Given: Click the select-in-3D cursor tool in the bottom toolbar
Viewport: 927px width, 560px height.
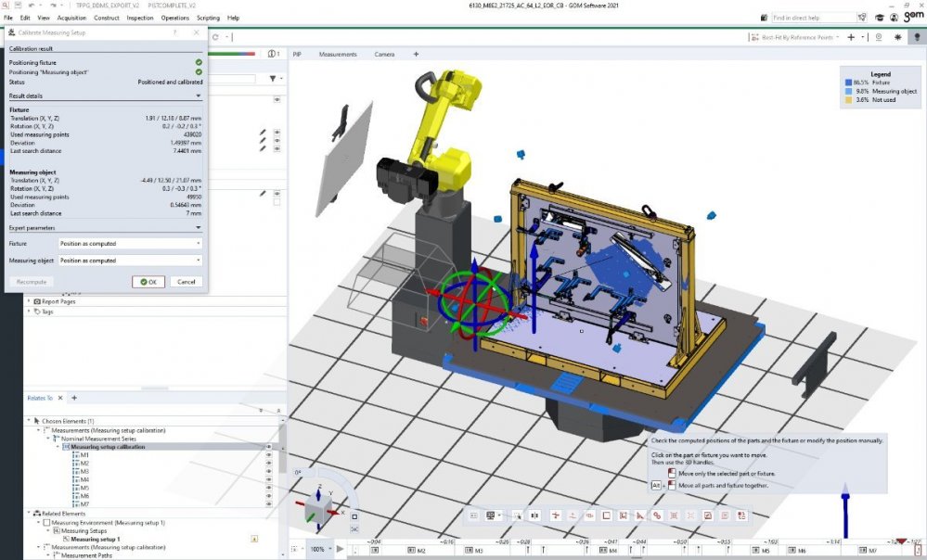Looking at the screenshot, I should pos(517,515).
